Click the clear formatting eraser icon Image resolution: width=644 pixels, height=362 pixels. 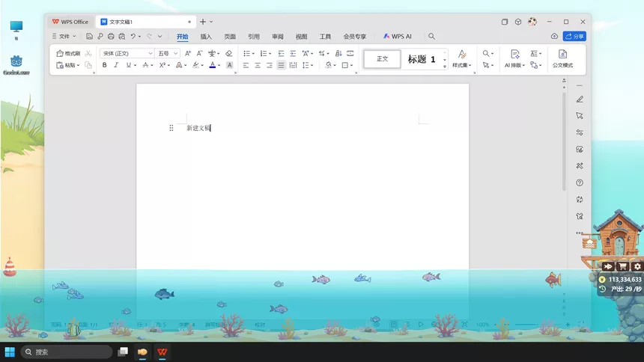click(228, 53)
